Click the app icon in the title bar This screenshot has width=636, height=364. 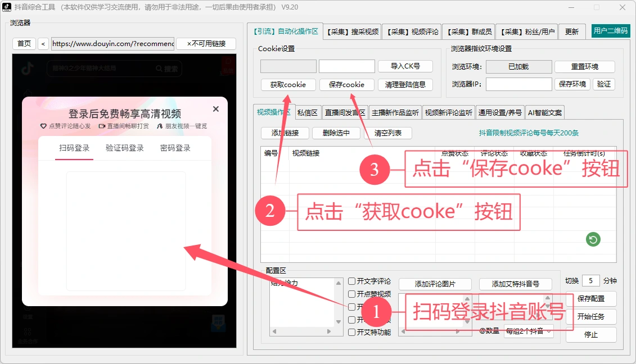point(7,7)
